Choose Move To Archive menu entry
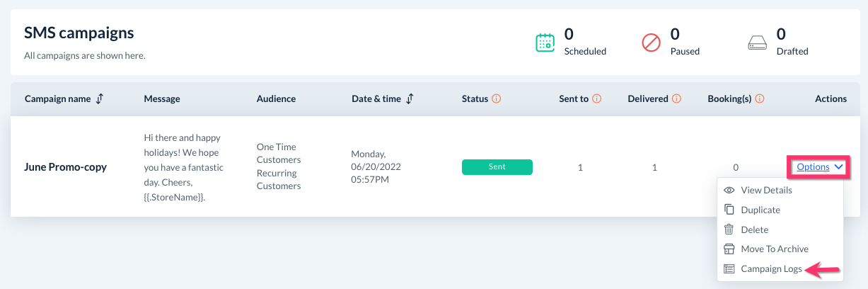This screenshot has width=868, height=289. pos(775,249)
